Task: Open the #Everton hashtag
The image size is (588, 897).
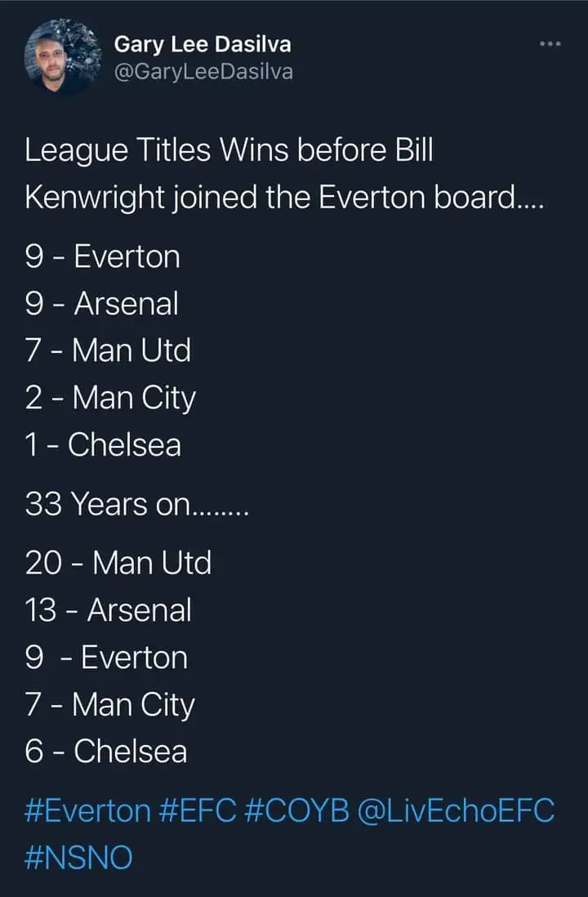Action: tap(88, 811)
